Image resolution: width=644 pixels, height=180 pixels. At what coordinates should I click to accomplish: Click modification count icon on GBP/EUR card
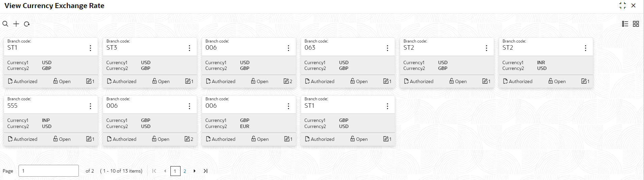tap(286, 139)
